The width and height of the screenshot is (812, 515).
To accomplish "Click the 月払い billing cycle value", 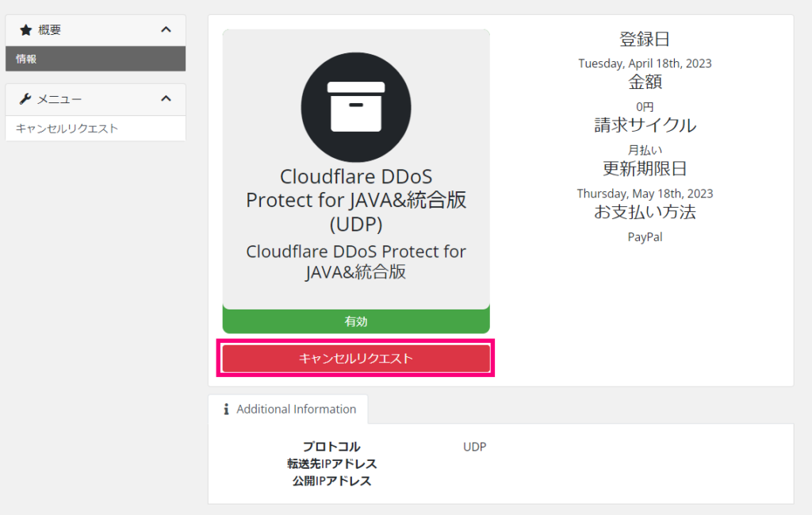I will point(645,150).
